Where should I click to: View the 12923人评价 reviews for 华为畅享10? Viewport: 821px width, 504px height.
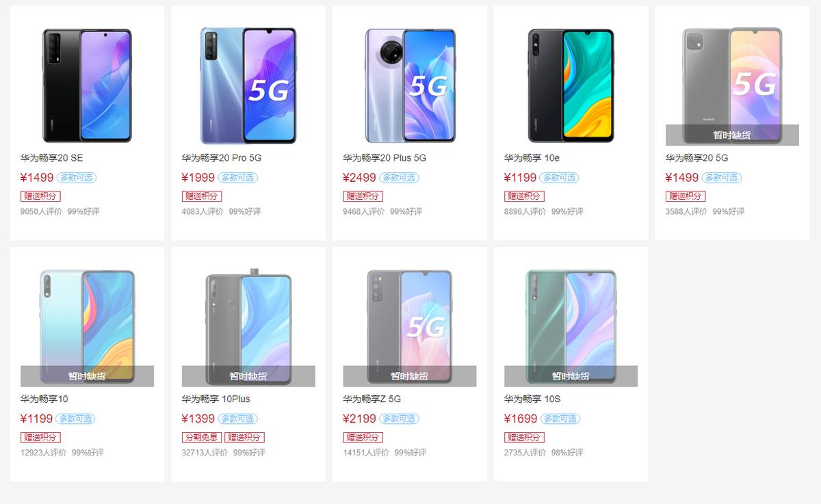click(x=44, y=453)
